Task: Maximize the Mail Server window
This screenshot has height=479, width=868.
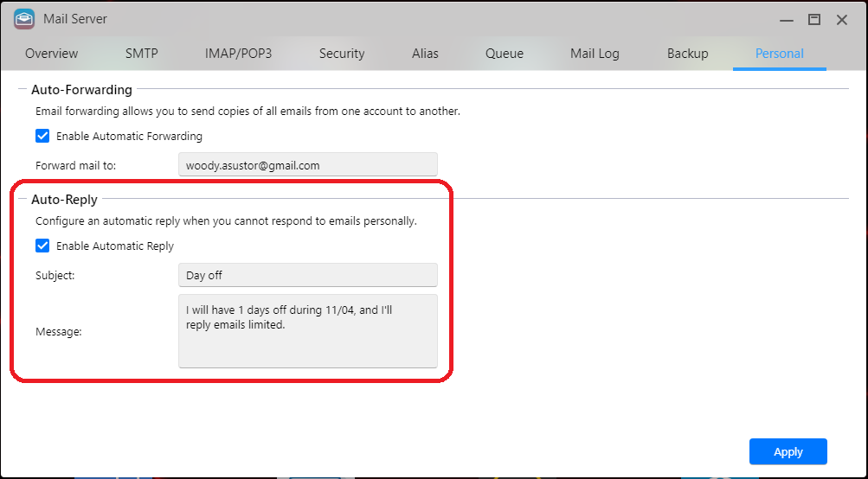Action: click(x=813, y=19)
